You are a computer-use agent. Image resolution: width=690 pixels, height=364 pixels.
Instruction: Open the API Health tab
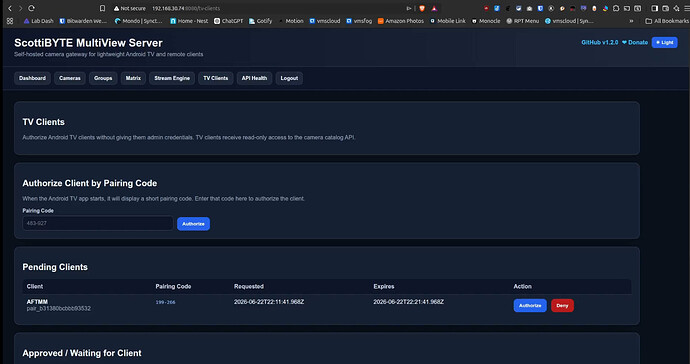254,78
